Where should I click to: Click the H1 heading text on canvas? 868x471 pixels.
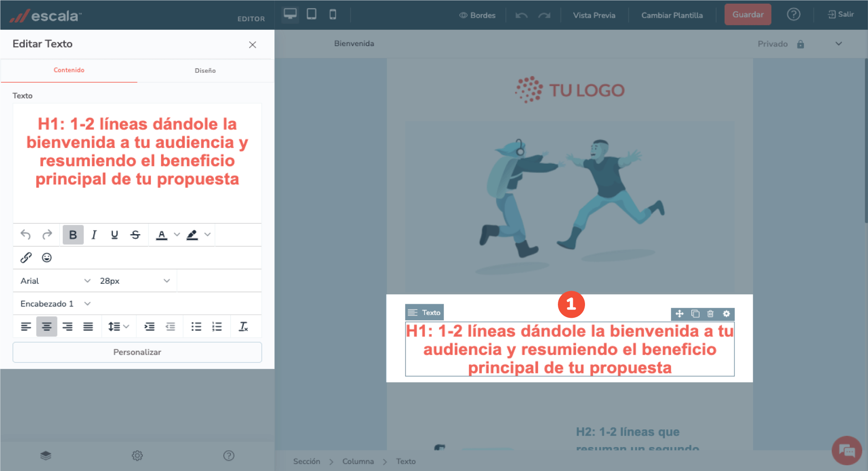coord(570,349)
